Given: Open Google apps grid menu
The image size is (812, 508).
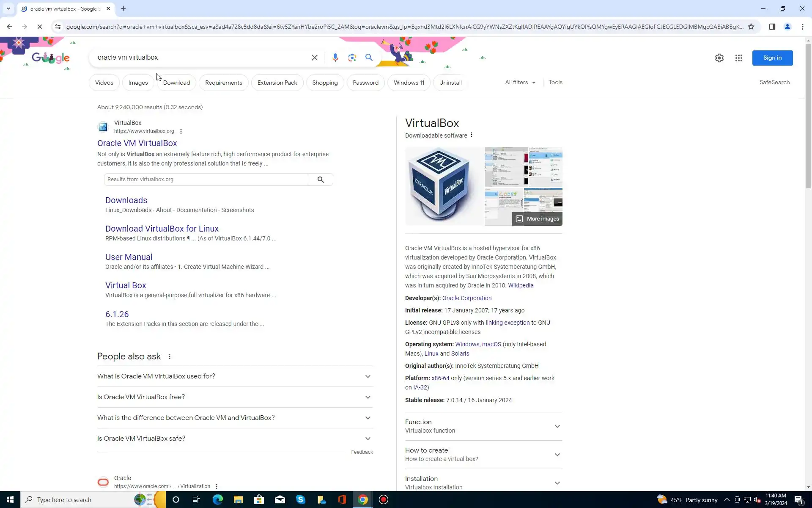Looking at the screenshot, I should point(738,58).
